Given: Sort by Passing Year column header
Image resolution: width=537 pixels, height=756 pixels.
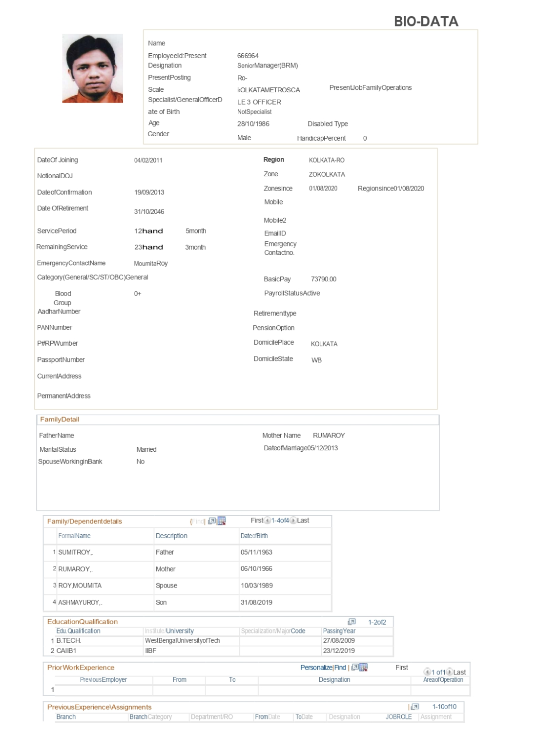Looking at the screenshot, I should click(x=339, y=631).
